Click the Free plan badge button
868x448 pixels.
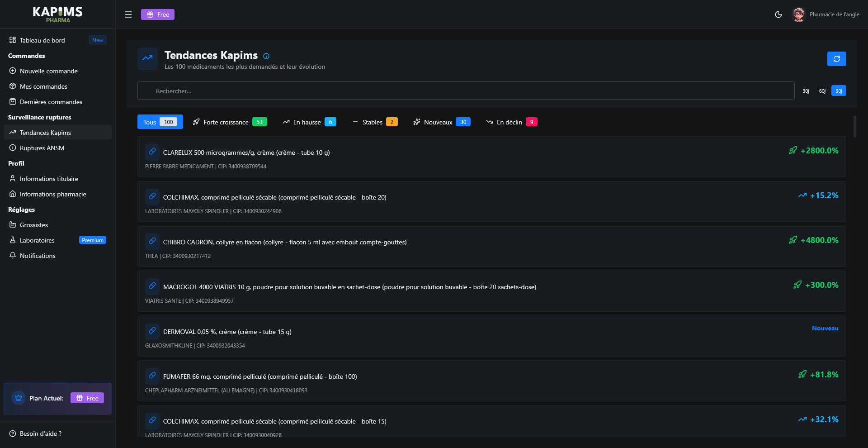coord(158,14)
